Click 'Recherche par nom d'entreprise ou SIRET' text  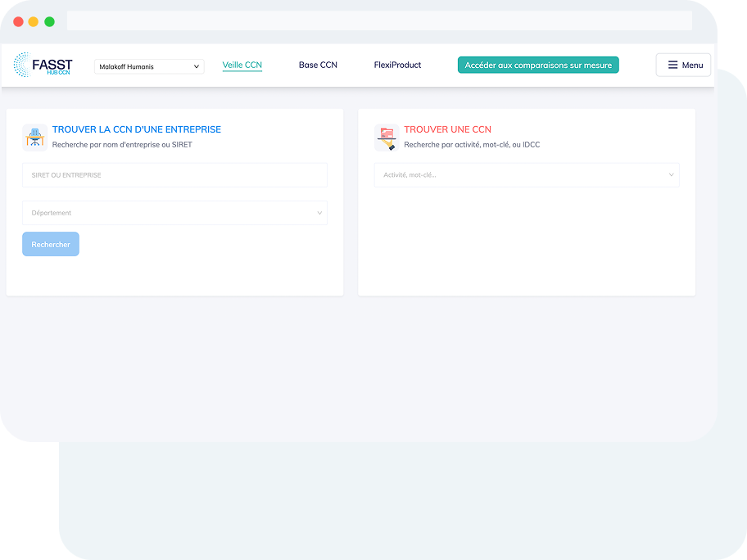(x=122, y=145)
